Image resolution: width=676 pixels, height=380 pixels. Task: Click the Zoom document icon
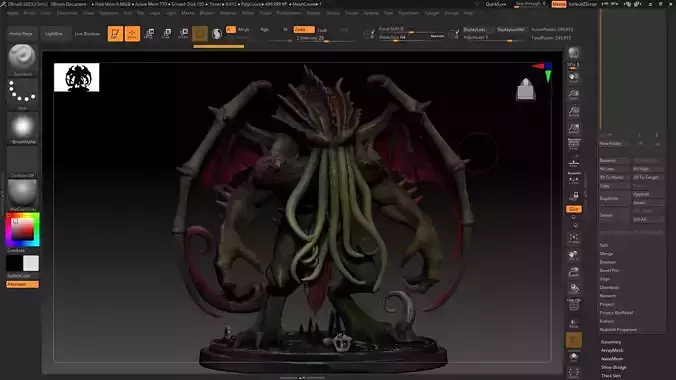tap(573, 94)
